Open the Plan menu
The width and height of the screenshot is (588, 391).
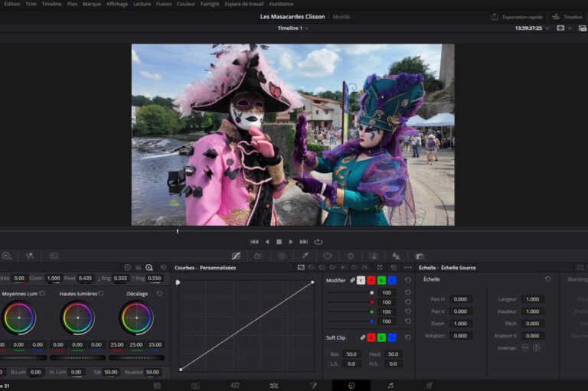(x=72, y=4)
